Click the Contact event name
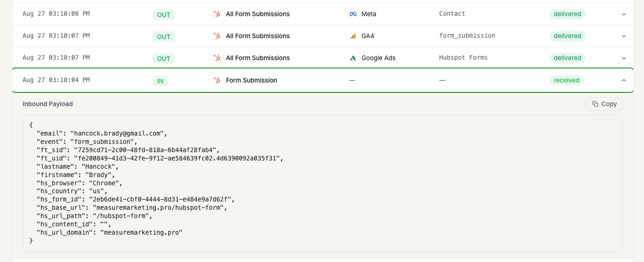The width and height of the screenshot is (644, 262). point(452,14)
